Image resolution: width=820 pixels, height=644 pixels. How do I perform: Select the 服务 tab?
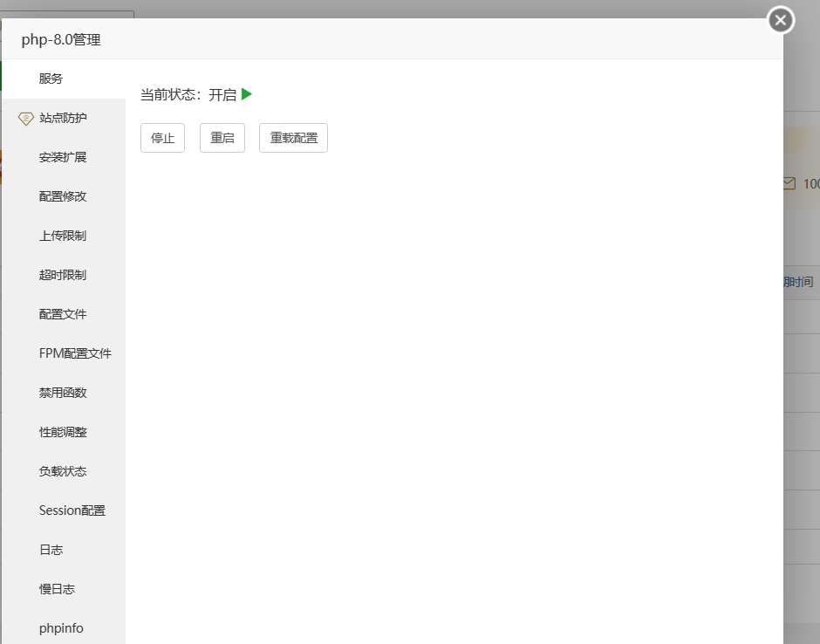click(64, 79)
